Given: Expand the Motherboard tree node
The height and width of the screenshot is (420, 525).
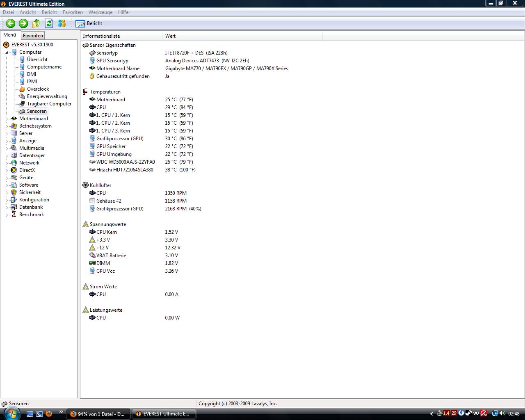Looking at the screenshot, I should point(7,119).
